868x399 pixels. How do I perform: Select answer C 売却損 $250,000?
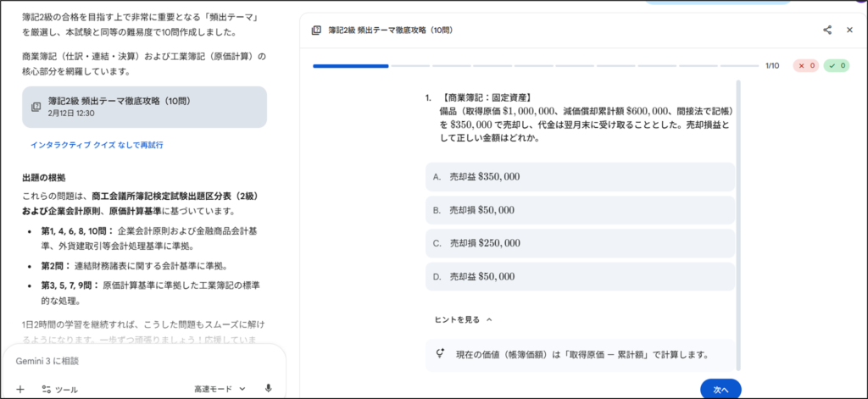point(580,243)
